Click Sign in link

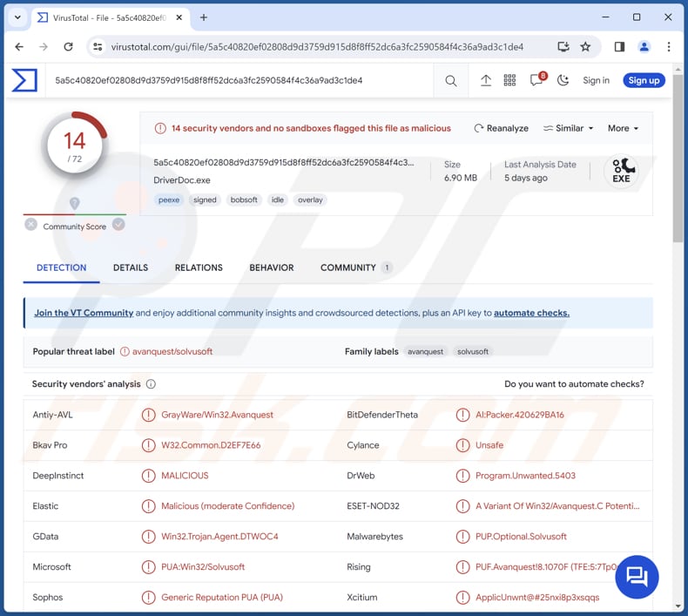[596, 80]
